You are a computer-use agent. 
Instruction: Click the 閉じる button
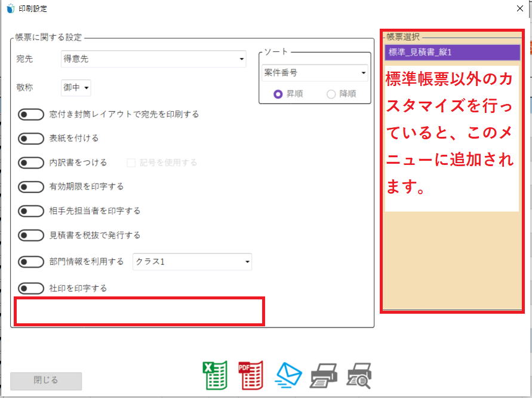tap(46, 381)
